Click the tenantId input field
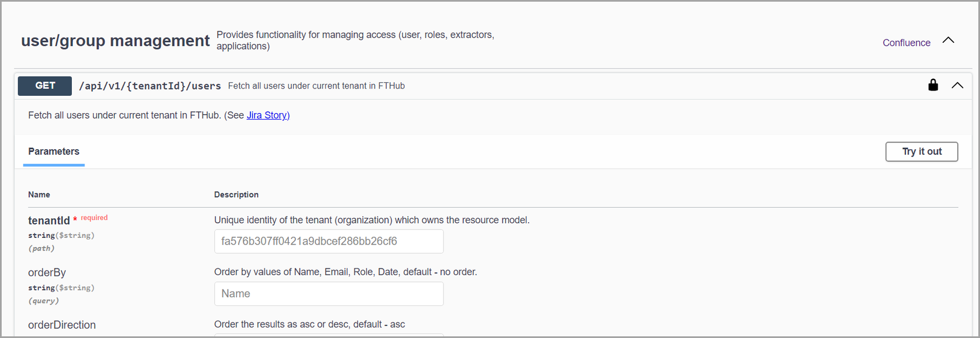 [x=328, y=242]
